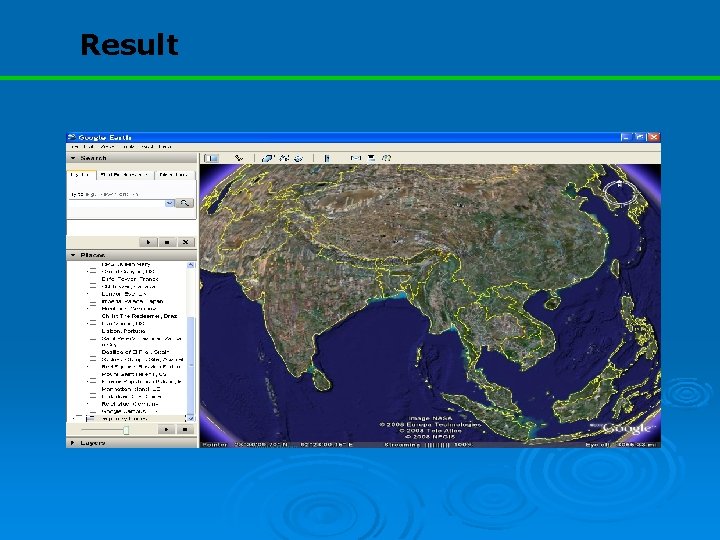Collapse the Places panel
This screenshot has width=720, height=540.
tap(73, 255)
